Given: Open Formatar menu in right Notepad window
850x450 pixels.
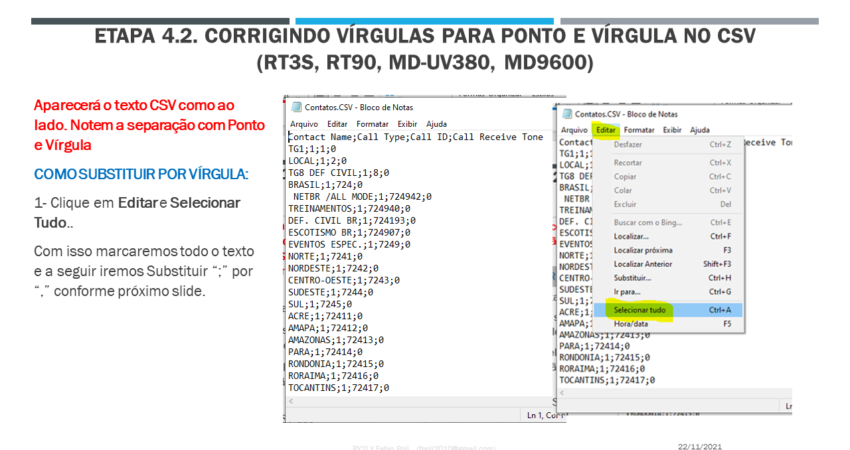Looking at the screenshot, I should 639,130.
